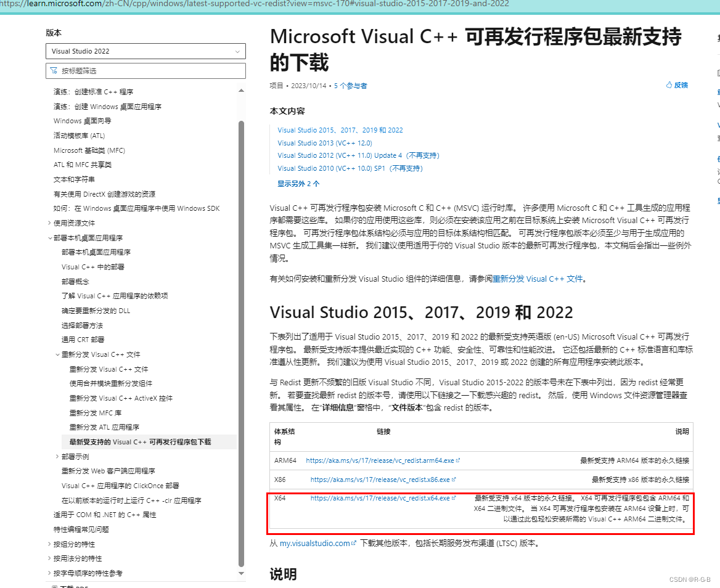Viewport: 720px width, 588px height.
Task: Open 活动模板库 (ATL) in sidebar
Action: tap(79, 136)
